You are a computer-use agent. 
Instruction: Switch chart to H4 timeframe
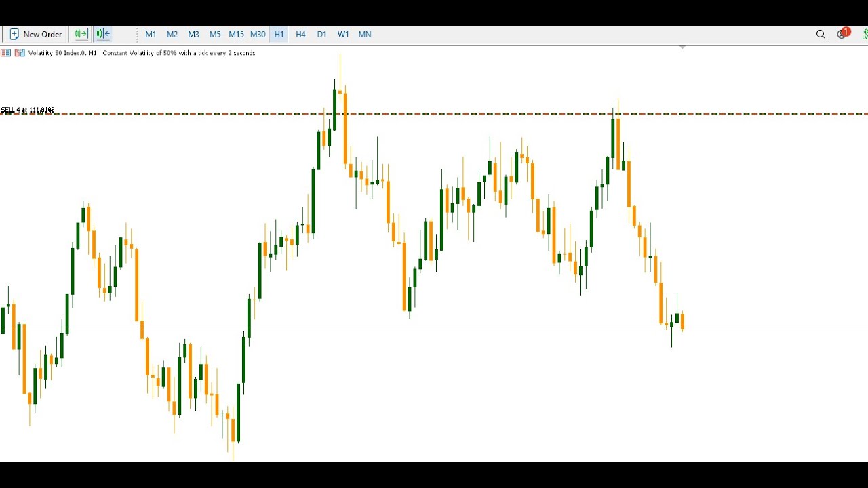pos(300,34)
